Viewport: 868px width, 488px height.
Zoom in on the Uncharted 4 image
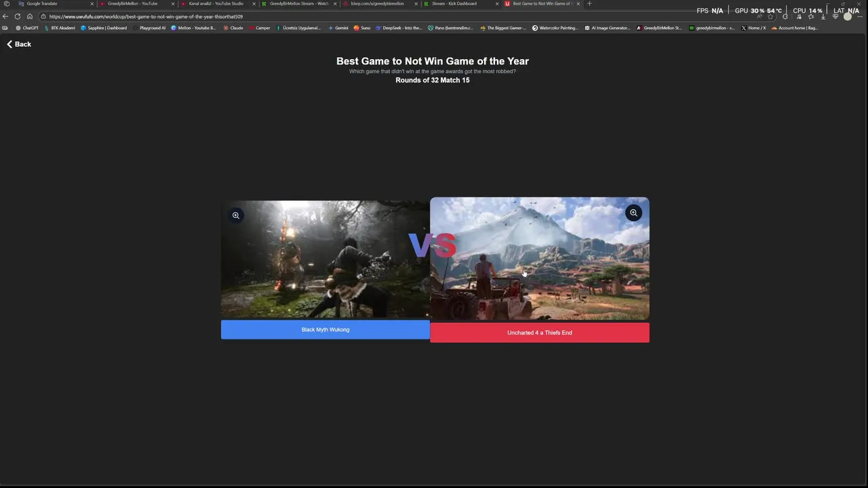[x=633, y=213]
